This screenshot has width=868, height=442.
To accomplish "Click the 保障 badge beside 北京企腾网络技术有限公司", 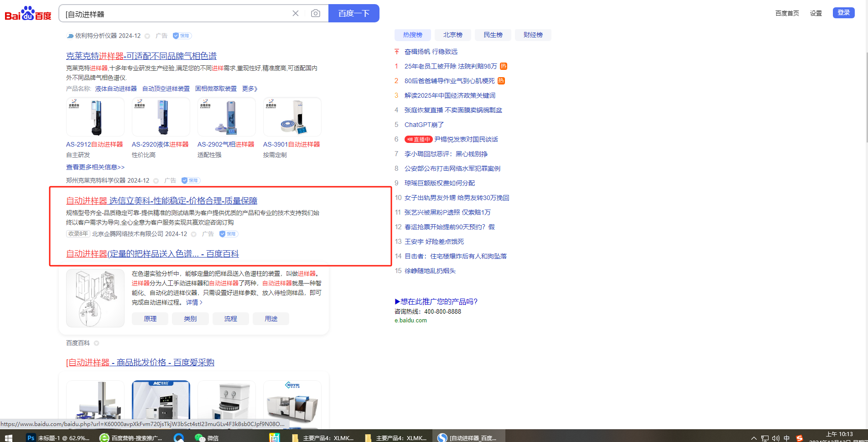I will tap(229, 234).
